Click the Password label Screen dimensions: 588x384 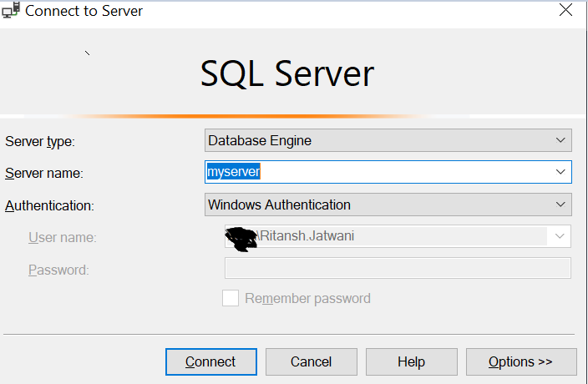(x=58, y=270)
